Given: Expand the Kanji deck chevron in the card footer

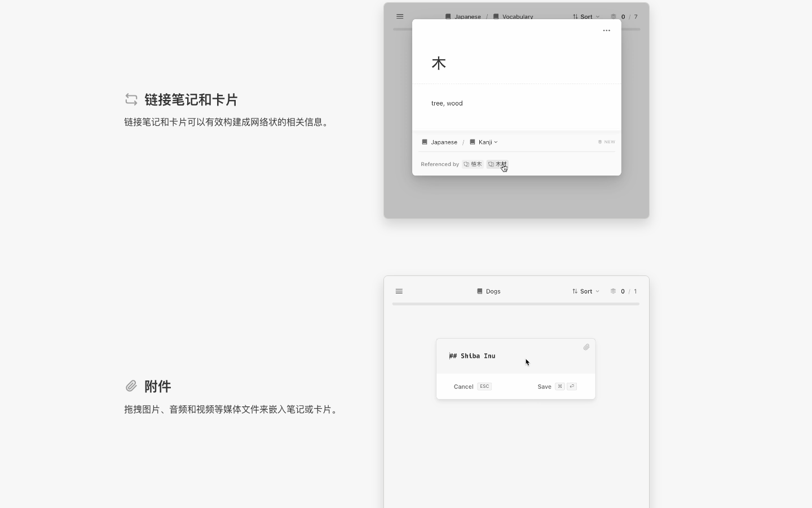Looking at the screenshot, I should [x=496, y=142].
